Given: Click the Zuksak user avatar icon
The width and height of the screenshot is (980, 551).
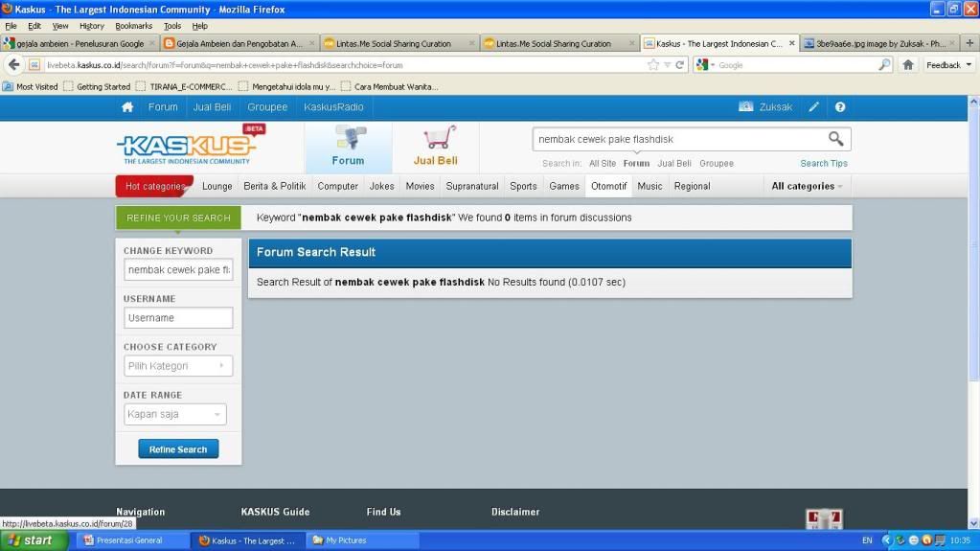Looking at the screenshot, I should (745, 107).
